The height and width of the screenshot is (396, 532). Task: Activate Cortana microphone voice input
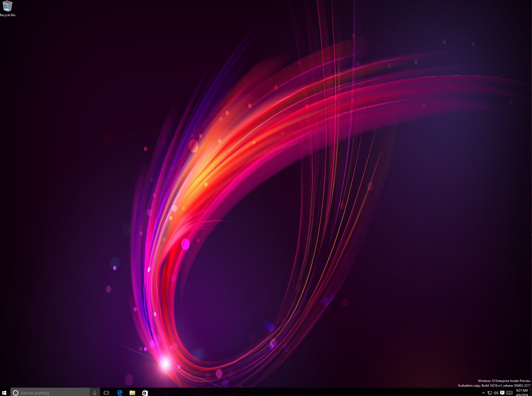point(95,393)
